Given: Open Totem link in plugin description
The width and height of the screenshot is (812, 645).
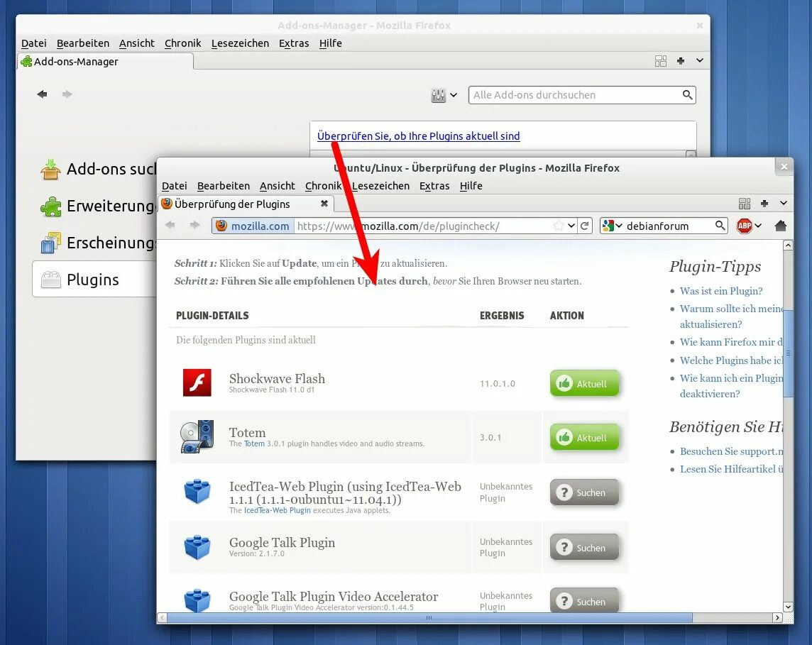Looking at the screenshot, I should click(x=254, y=443).
